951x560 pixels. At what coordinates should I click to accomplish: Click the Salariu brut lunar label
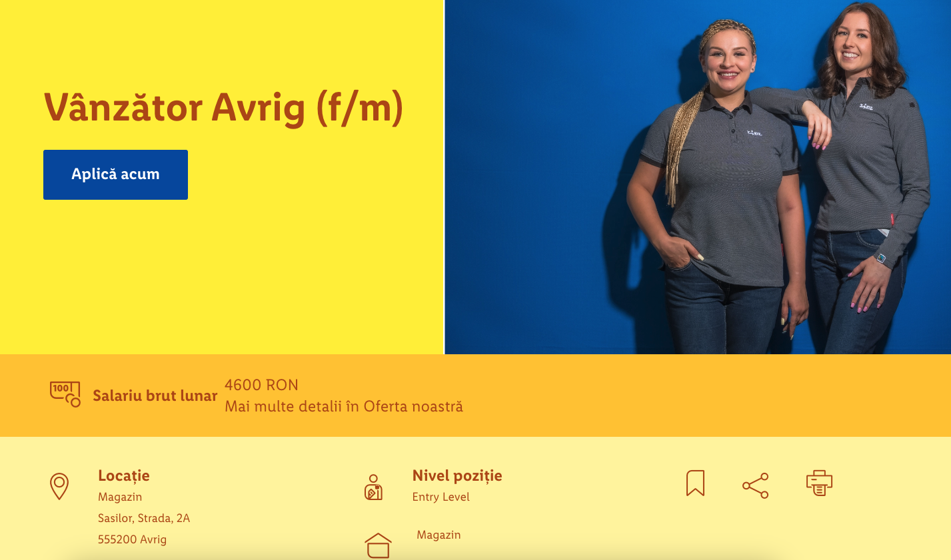[x=155, y=396]
